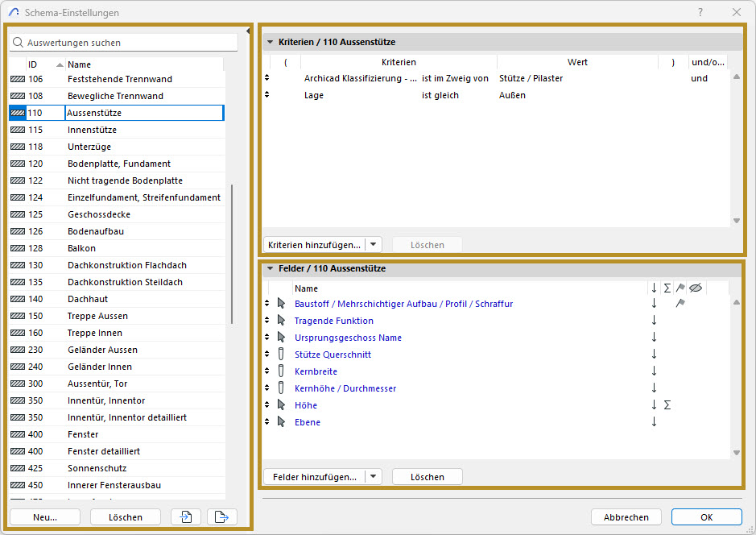Open the Außen value dropdown
This screenshot has height=535, width=756.
click(x=512, y=95)
